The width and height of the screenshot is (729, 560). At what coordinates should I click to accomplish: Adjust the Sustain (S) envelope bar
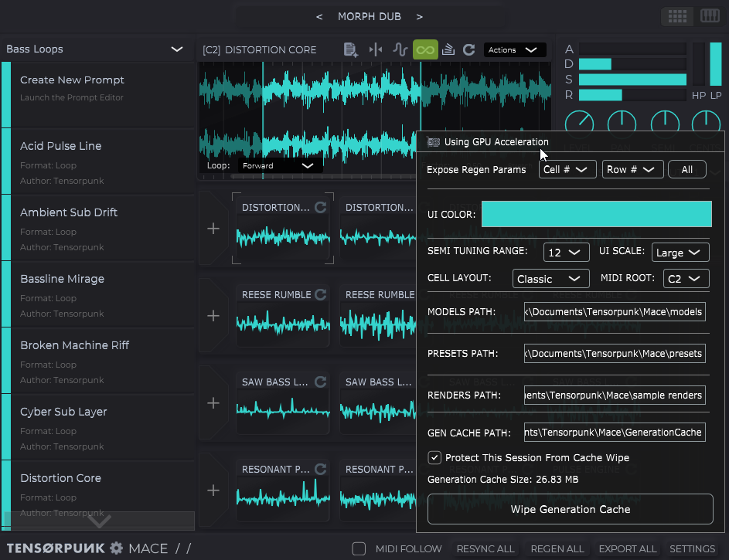[632, 80]
